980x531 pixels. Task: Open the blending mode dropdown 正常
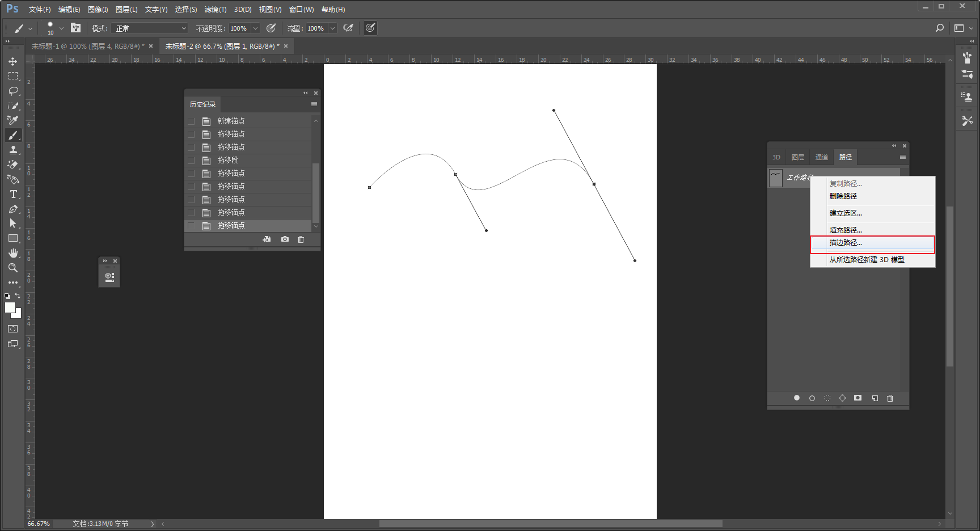[x=149, y=28]
